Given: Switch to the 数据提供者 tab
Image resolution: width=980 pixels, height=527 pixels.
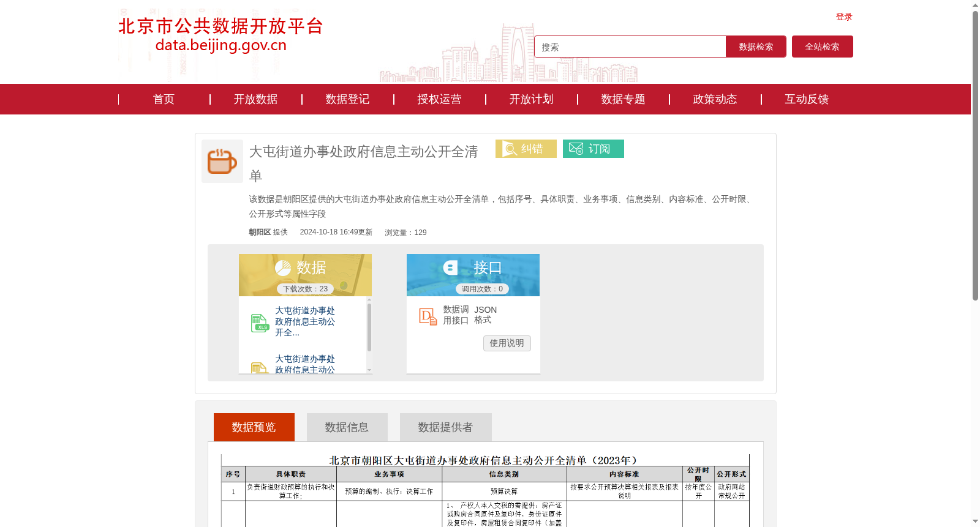Looking at the screenshot, I should (446, 427).
